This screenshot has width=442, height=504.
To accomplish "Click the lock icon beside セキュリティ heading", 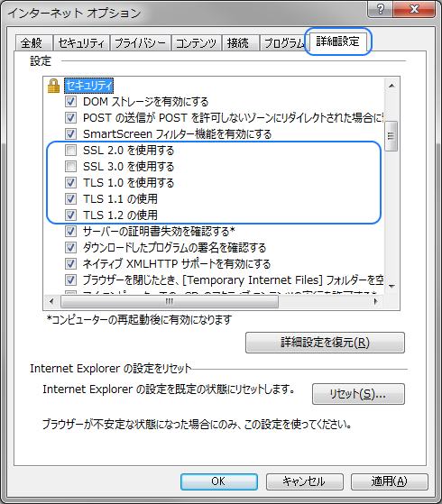I will [53, 86].
